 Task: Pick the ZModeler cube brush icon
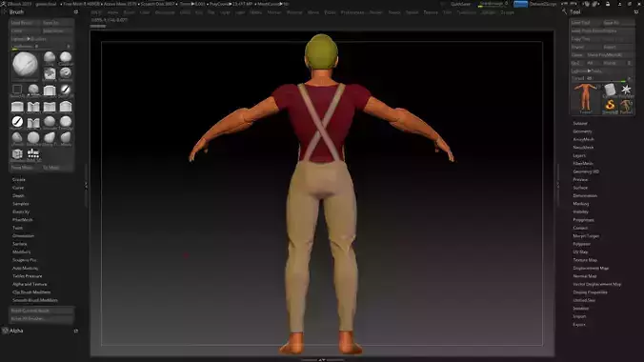point(17,154)
